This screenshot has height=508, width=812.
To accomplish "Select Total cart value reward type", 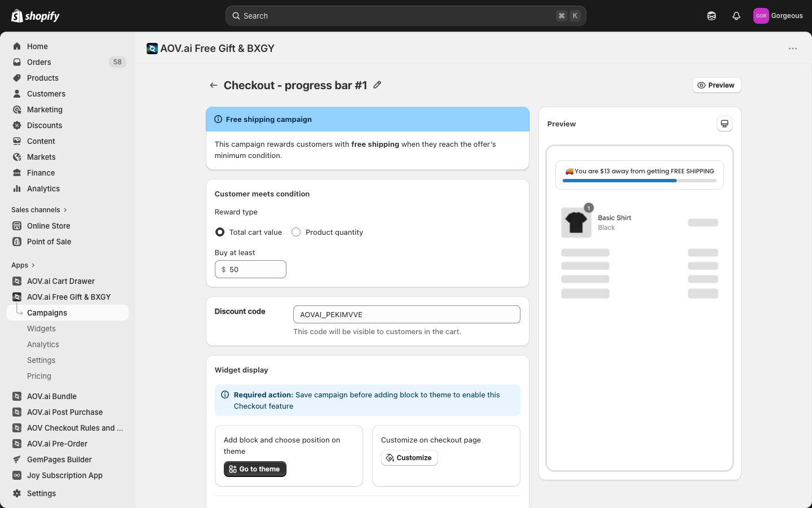I will 220,232.
